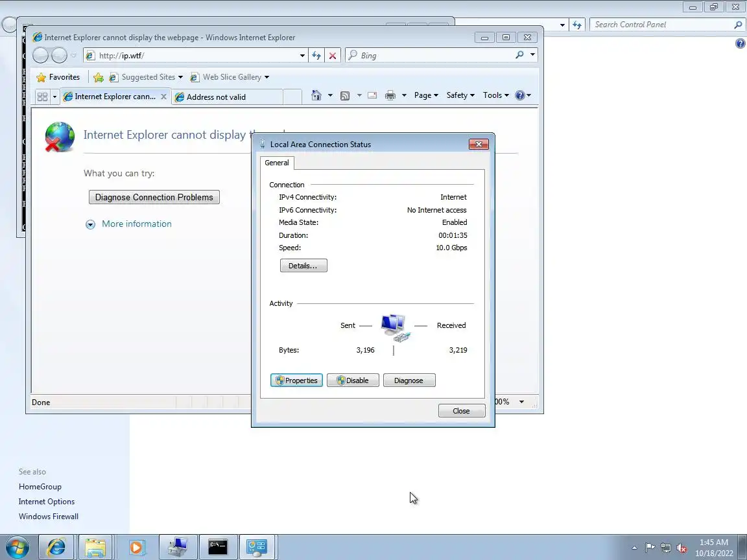Click the network computer taskbar icon
Image resolution: width=747 pixels, height=560 pixels.
(178, 547)
